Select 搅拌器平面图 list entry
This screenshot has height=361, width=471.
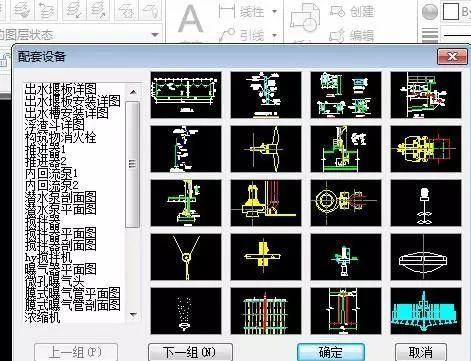point(61,233)
